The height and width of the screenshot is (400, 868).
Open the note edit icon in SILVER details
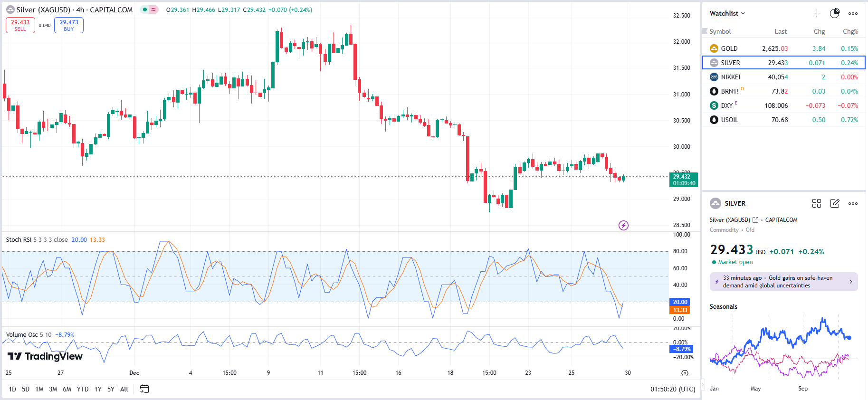click(835, 203)
